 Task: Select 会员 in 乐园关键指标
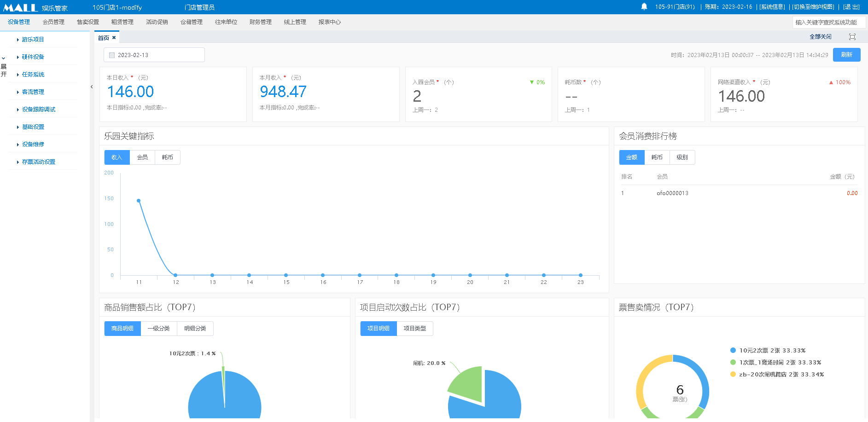(x=143, y=157)
